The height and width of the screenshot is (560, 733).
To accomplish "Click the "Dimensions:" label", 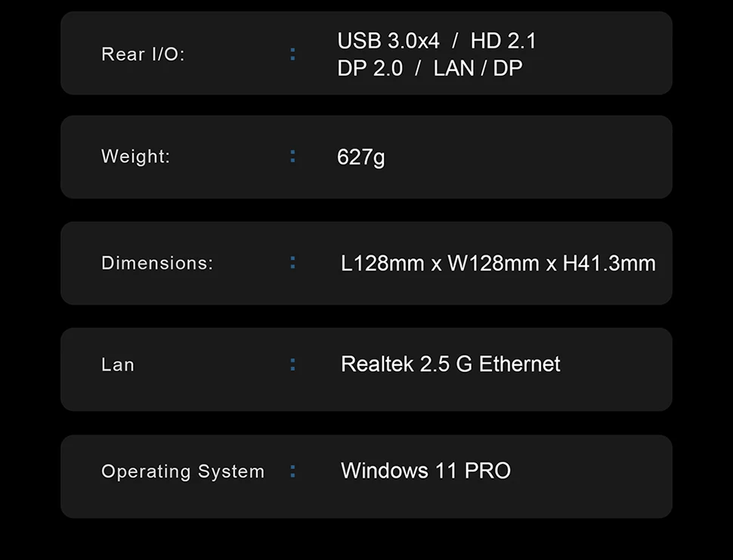I will coord(157,263).
